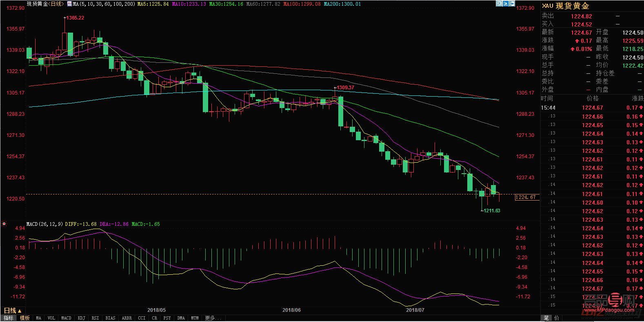Click the 现货黄金<日线> chart title
This screenshot has width=644, height=322.
45,4
